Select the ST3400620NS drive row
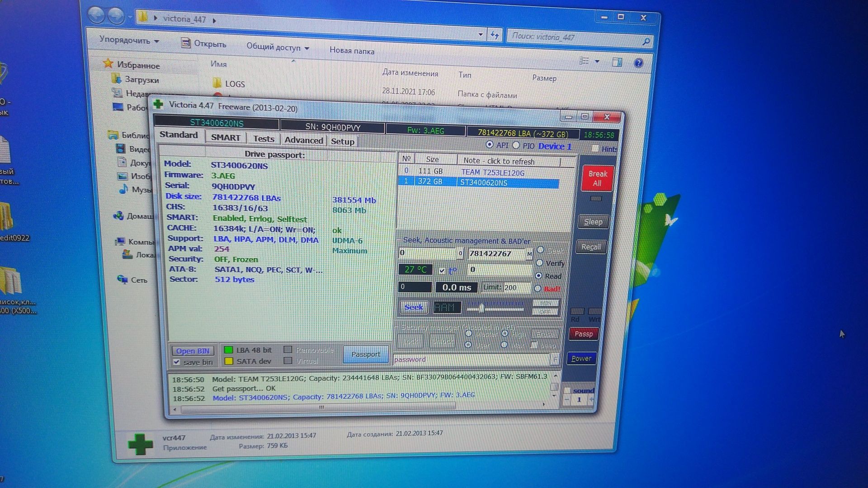This screenshot has height=488, width=868. [x=479, y=182]
